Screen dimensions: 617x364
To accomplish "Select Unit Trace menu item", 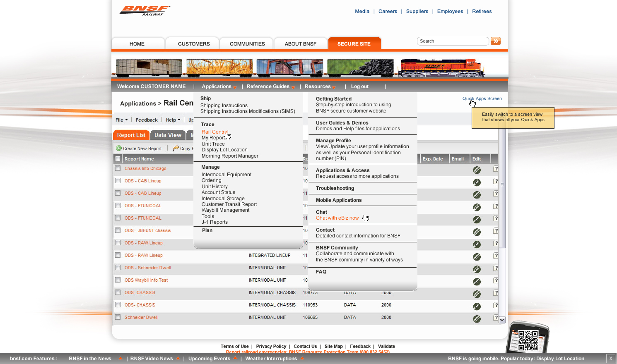I will tap(213, 144).
